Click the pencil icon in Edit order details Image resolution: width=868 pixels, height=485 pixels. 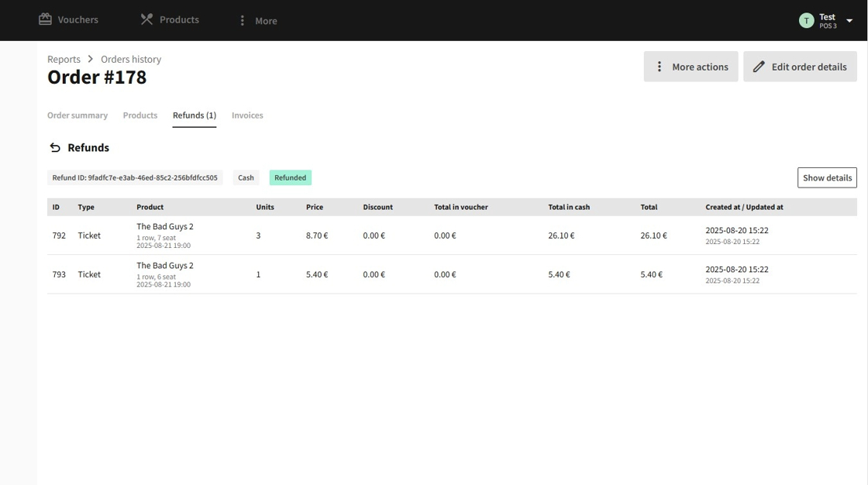pos(759,67)
